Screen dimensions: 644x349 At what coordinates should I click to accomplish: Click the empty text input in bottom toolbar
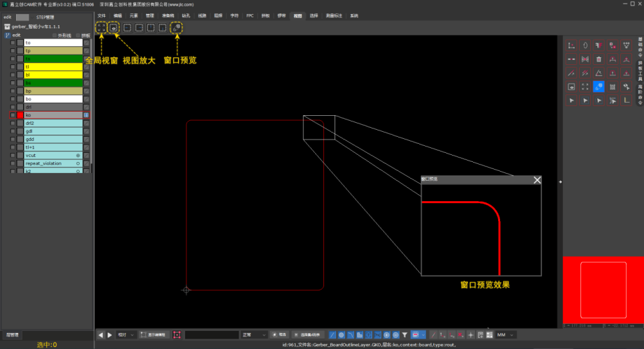(x=212, y=335)
